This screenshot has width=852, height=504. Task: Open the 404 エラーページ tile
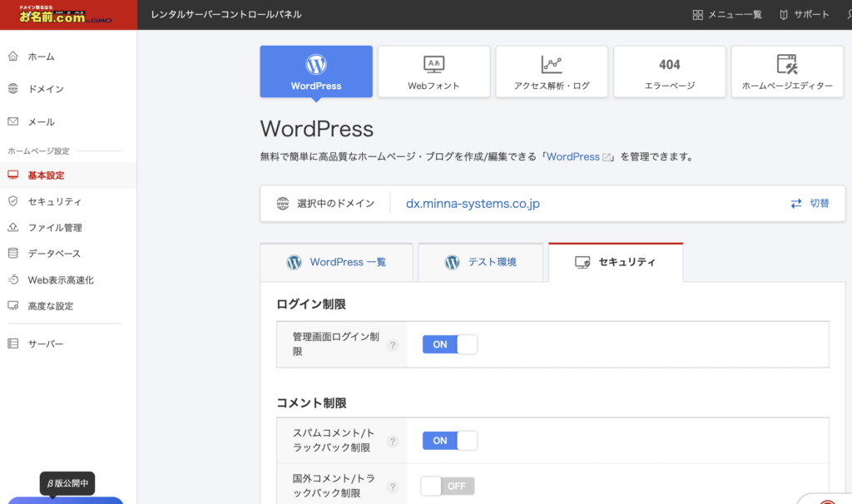[x=670, y=72]
